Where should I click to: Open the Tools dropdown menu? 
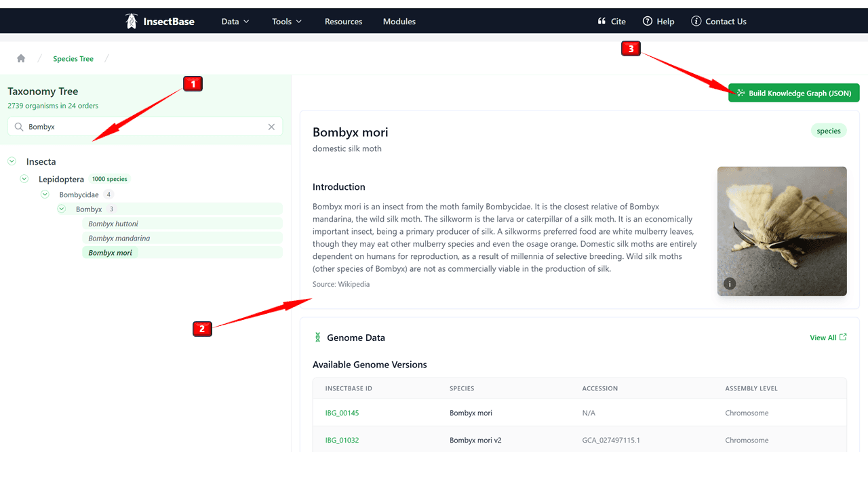coord(287,21)
